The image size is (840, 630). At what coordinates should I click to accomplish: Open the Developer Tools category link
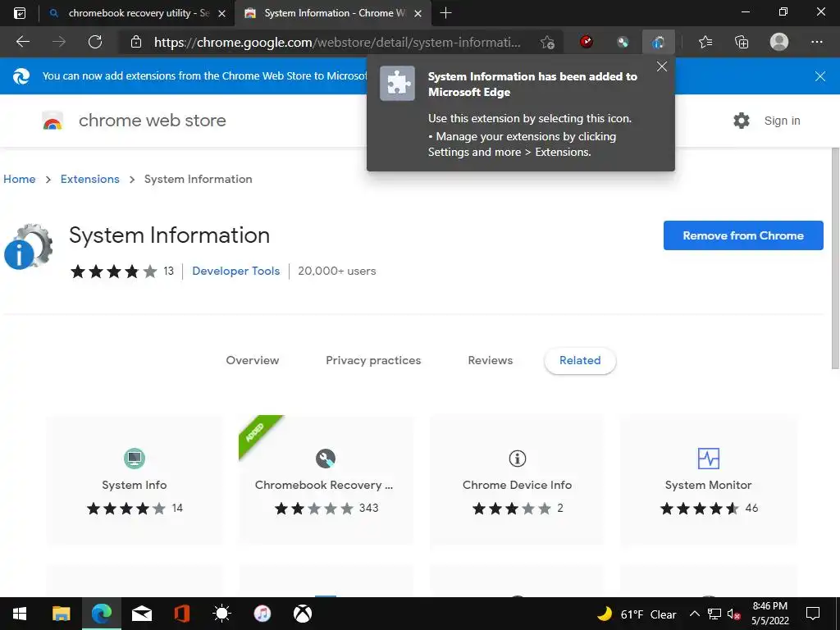click(x=235, y=271)
